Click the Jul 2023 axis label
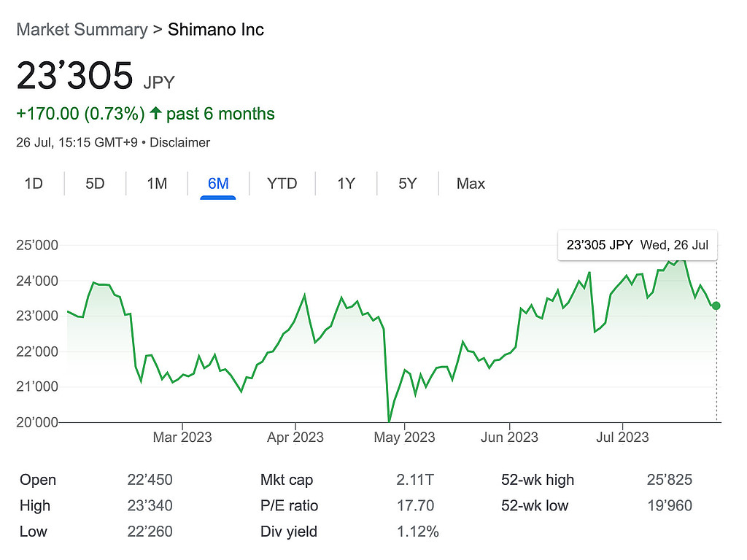 (x=622, y=437)
